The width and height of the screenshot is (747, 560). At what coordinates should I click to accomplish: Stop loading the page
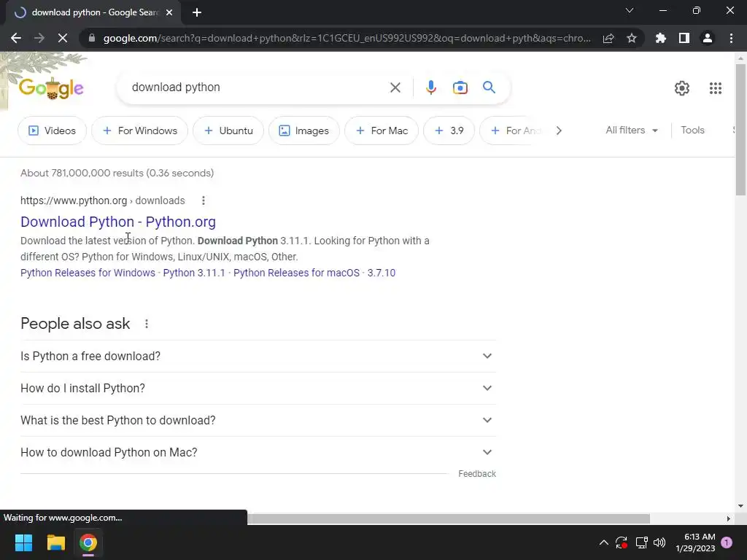63,38
